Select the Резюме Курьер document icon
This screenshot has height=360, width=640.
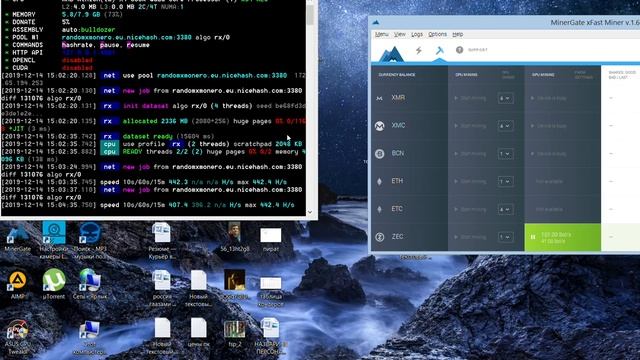pyautogui.click(x=161, y=240)
